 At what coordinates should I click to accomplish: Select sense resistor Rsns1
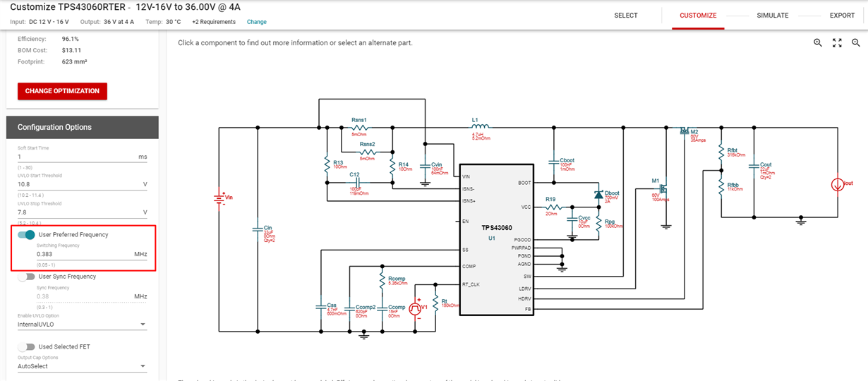[x=359, y=127]
